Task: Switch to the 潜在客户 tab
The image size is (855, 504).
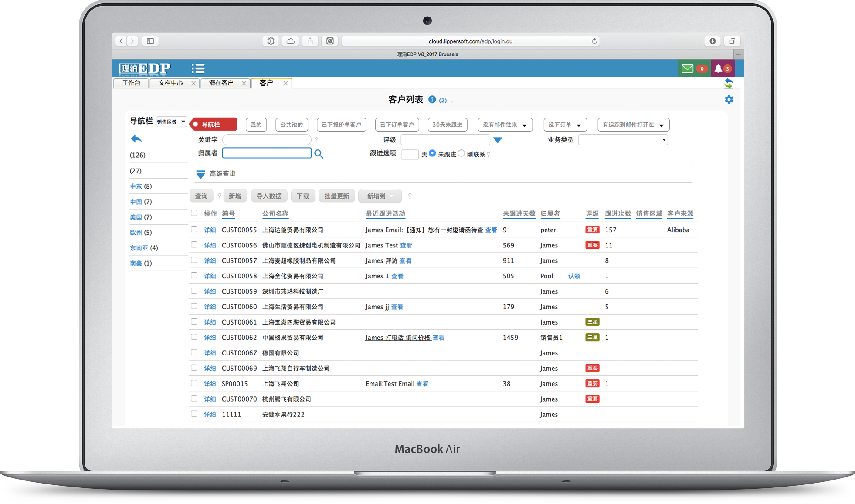Action: [221, 83]
